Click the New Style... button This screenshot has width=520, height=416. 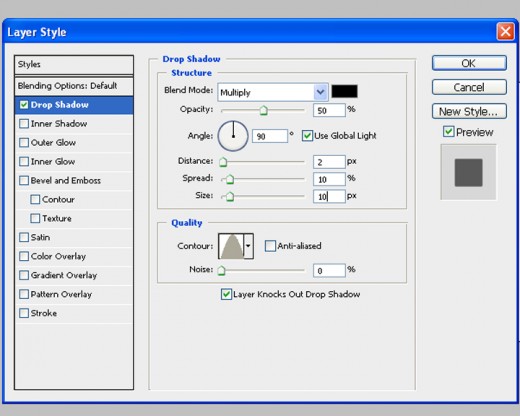tap(469, 111)
